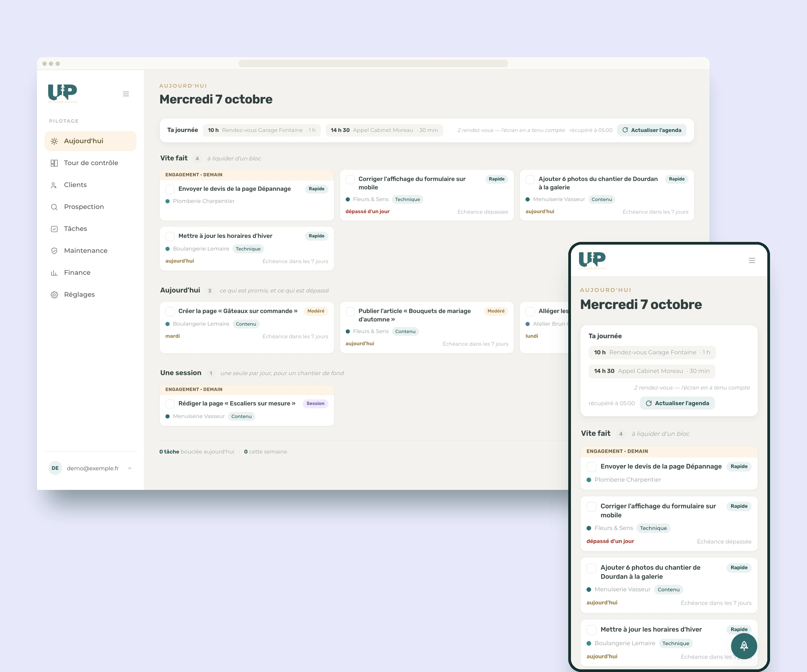Click the Modéré badge on Gâteaux task
Screen dimensions: 807x672
[315, 311]
